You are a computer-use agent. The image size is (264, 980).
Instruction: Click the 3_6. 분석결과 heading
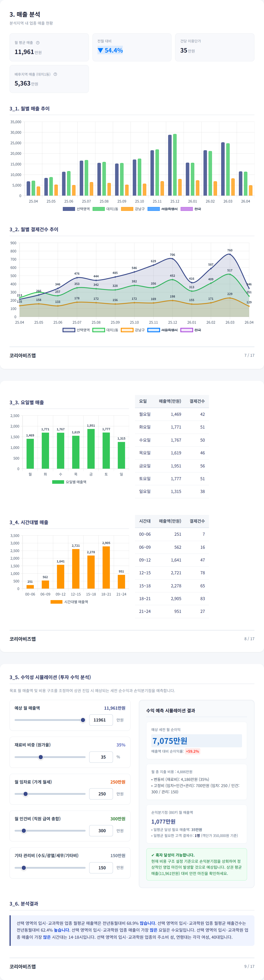tap(24, 904)
